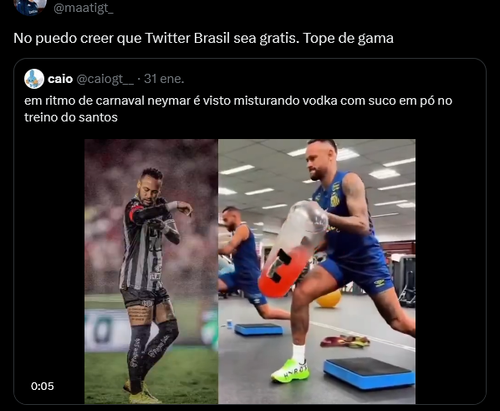
Task: Click the gym workout side of video
Action: pyautogui.click(x=317, y=271)
